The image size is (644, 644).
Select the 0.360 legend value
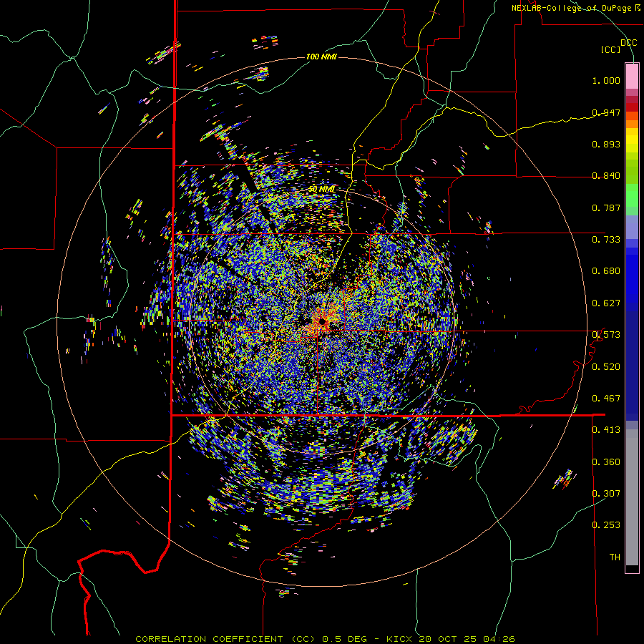coord(606,462)
